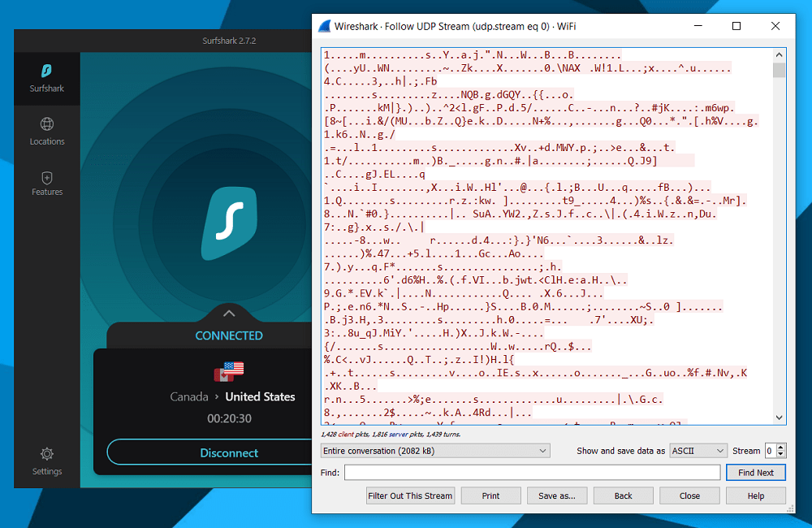Click the Back button in Wireshark
This screenshot has width=812, height=528.
623,496
